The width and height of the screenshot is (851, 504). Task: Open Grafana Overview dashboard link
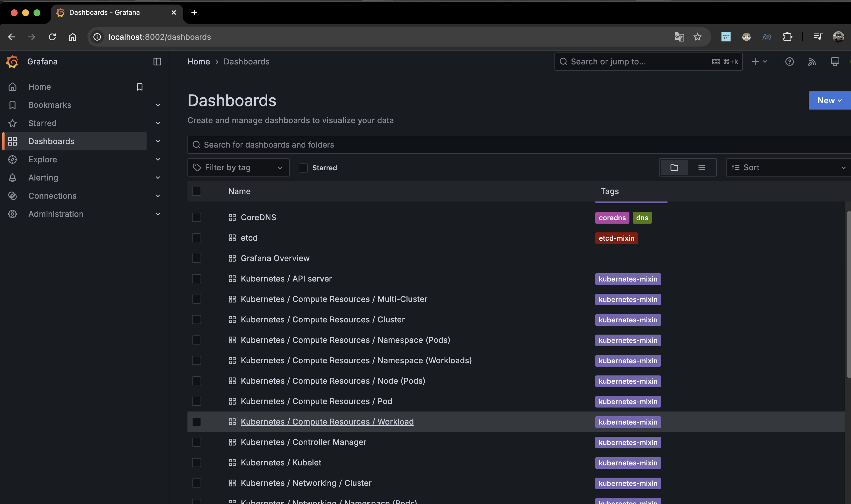(x=275, y=258)
